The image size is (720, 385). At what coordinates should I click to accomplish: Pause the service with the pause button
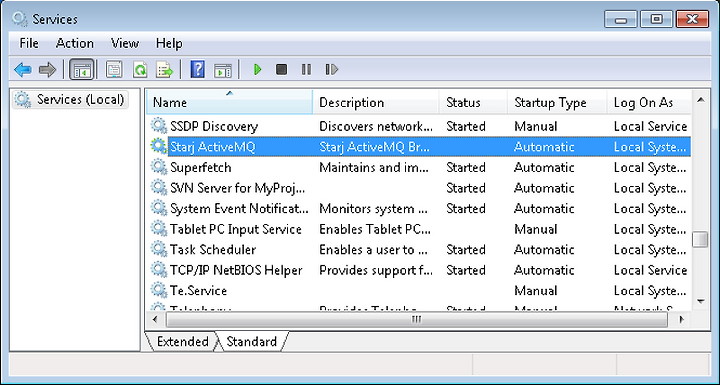306,70
